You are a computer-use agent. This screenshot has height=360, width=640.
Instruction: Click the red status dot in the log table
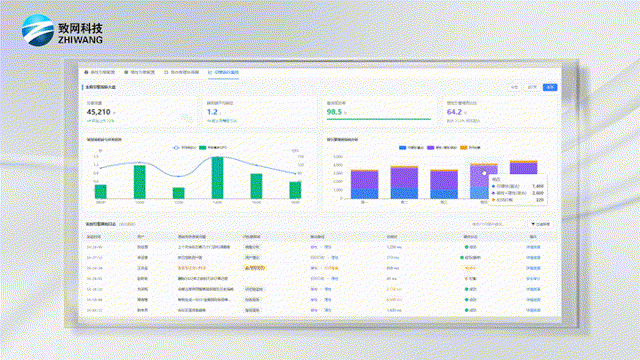(x=466, y=279)
